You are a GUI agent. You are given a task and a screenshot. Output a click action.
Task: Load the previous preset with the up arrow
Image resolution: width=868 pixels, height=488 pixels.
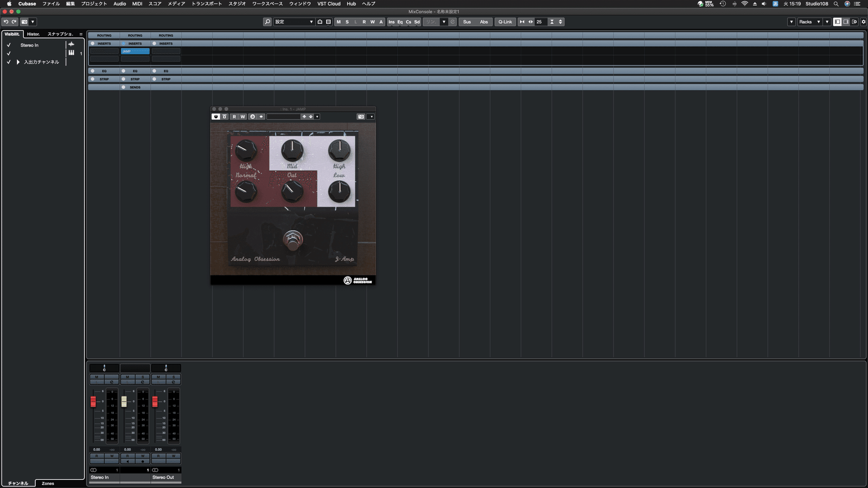click(304, 117)
